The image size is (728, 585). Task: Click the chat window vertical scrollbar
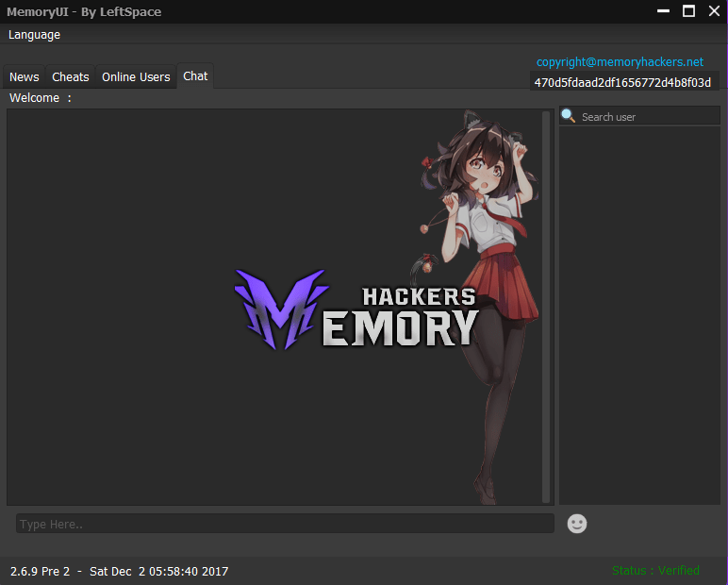tap(546, 307)
